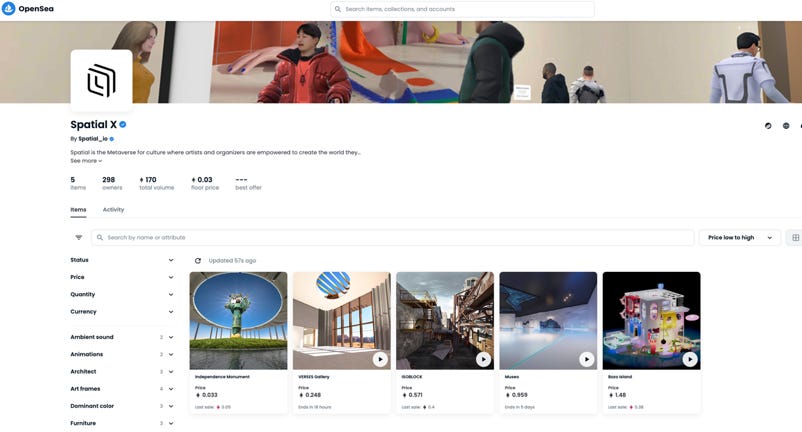Expand the Status filter
802x432 pixels.
pyautogui.click(x=122, y=260)
